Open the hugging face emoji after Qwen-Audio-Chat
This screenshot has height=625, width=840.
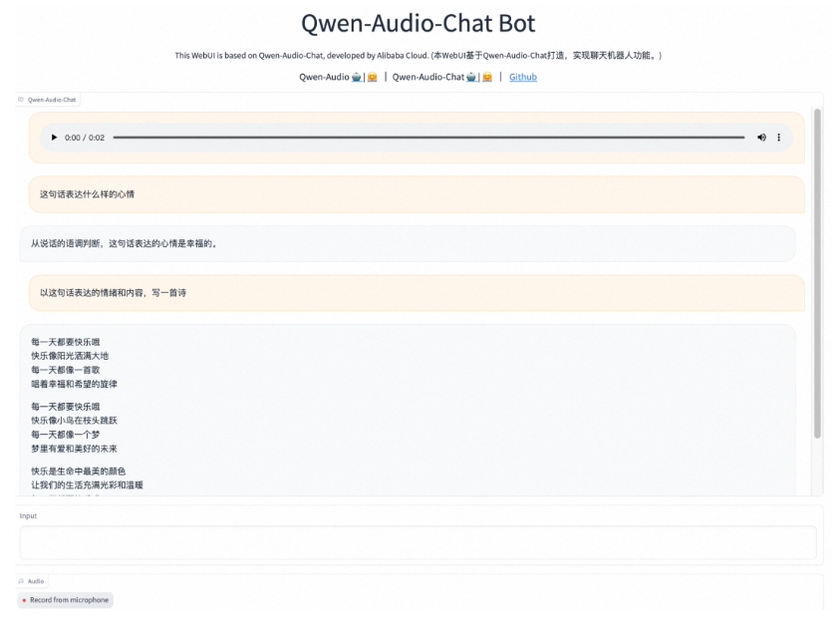(487, 77)
